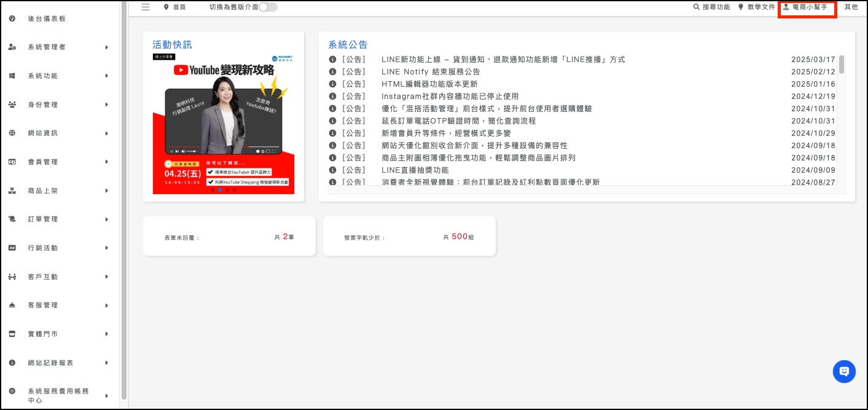Click the 系統公告 list scrollbar
The image size is (868, 410).
point(842,65)
